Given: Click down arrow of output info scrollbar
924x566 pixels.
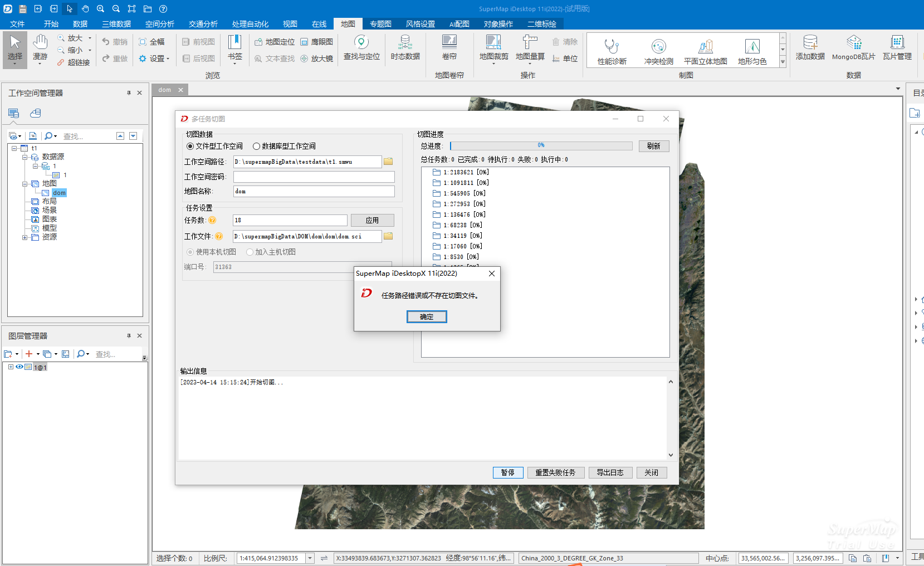Looking at the screenshot, I should click(x=671, y=455).
